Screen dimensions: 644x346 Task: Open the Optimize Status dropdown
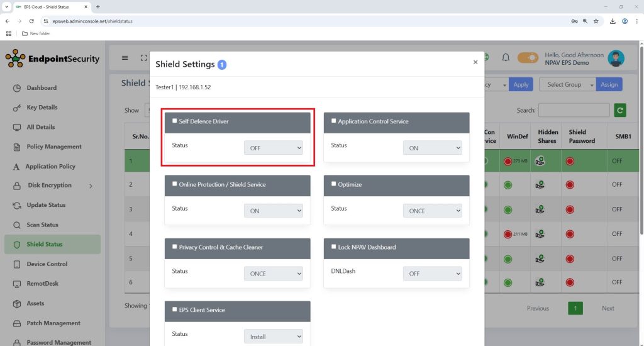pos(432,211)
